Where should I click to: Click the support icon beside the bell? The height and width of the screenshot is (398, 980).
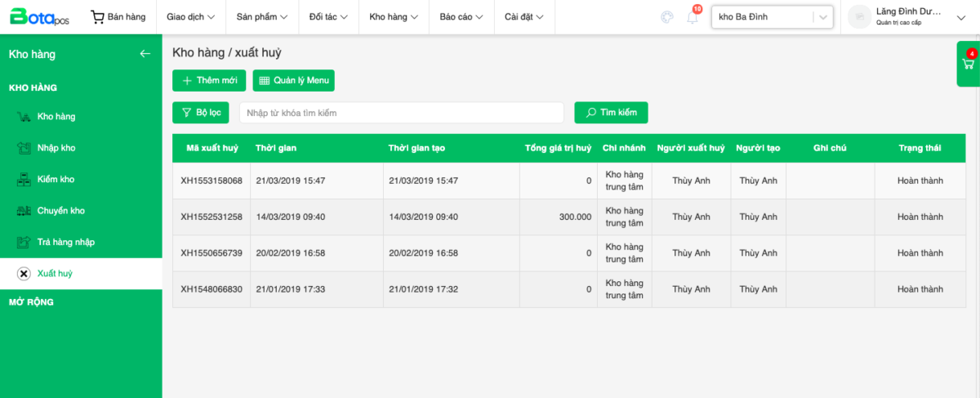point(667,17)
